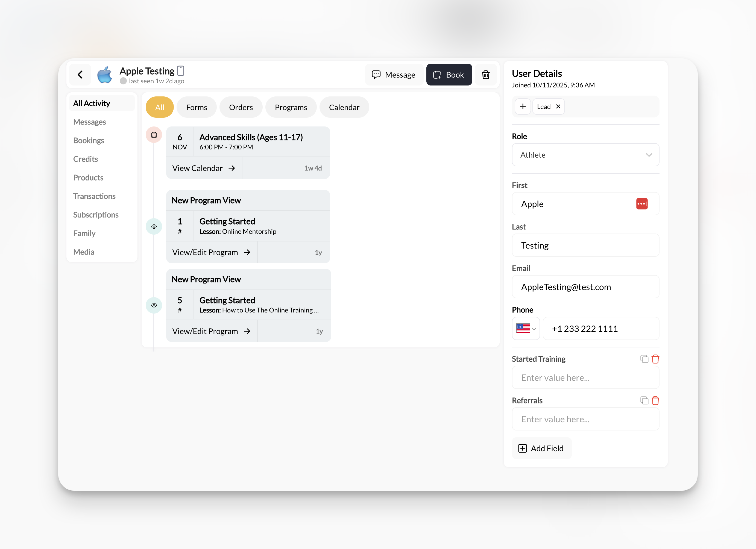The width and height of the screenshot is (756, 549).
Task: Click the calendar icon on the Nov 6 event
Action: pos(154,135)
